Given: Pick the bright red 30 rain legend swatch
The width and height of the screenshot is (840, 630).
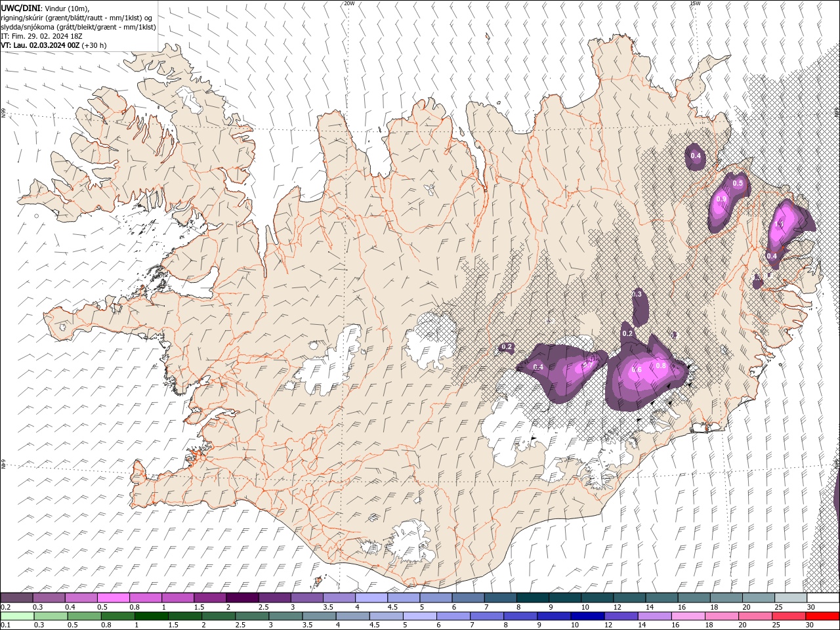Looking at the screenshot, I should click(822, 616).
